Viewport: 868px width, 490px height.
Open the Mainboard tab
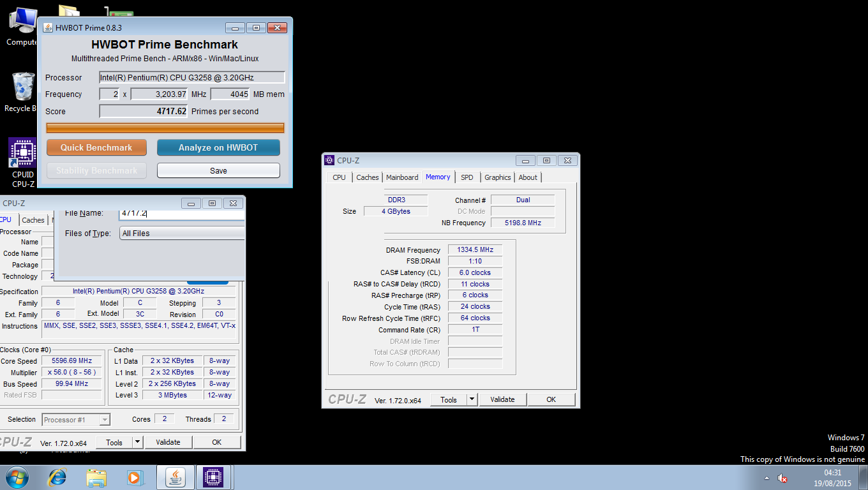pyautogui.click(x=402, y=177)
